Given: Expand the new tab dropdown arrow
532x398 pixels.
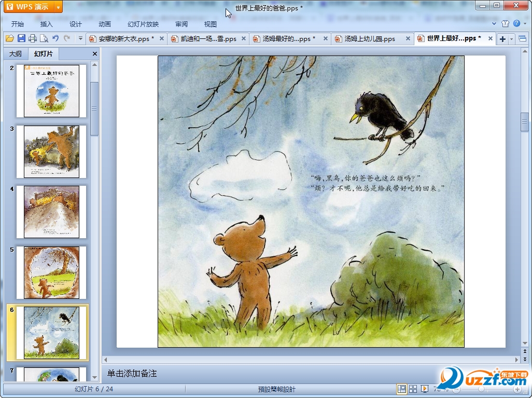Looking at the screenshot, I should [x=511, y=39].
